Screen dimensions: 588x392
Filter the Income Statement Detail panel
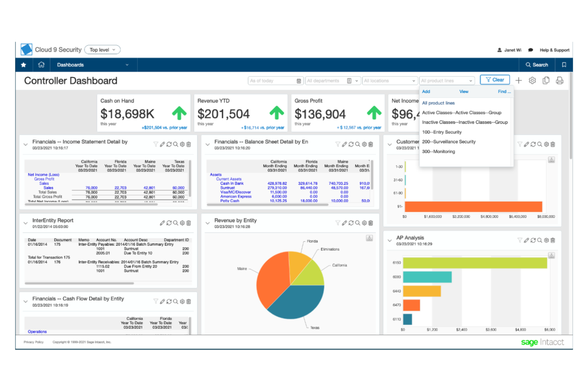point(156,144)
